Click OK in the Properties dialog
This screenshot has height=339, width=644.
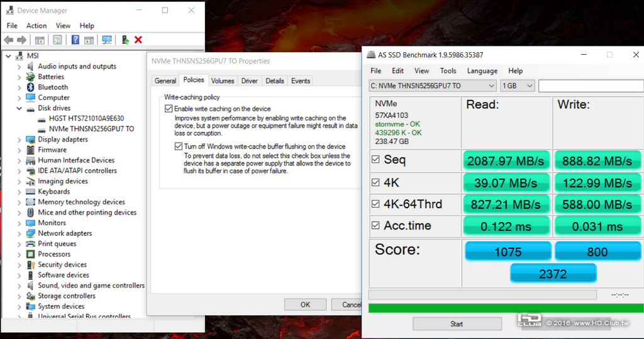tap(305, 304)
